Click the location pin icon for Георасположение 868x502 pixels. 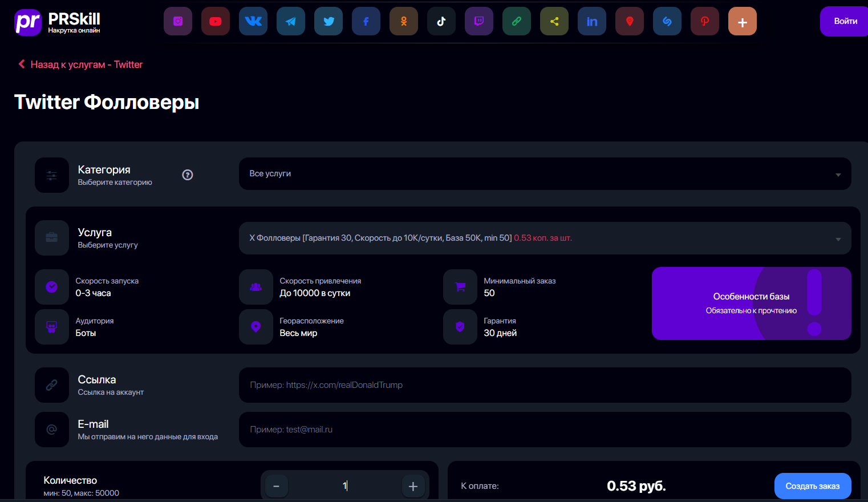tap(256, 327)
